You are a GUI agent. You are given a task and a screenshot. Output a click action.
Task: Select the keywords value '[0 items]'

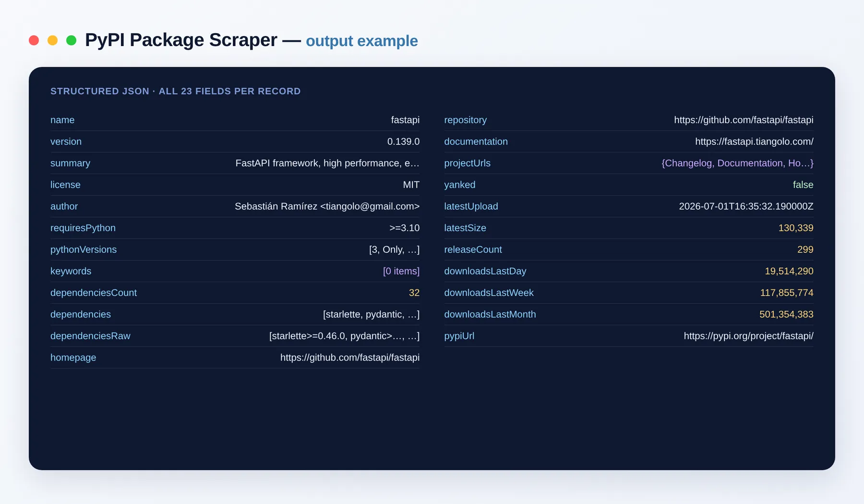[401, 271]
